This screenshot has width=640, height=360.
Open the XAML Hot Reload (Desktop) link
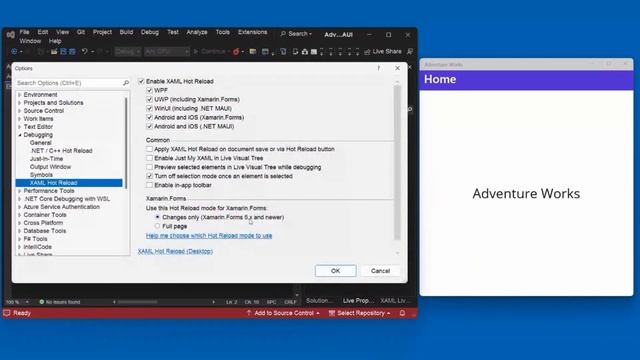[175, 251]
